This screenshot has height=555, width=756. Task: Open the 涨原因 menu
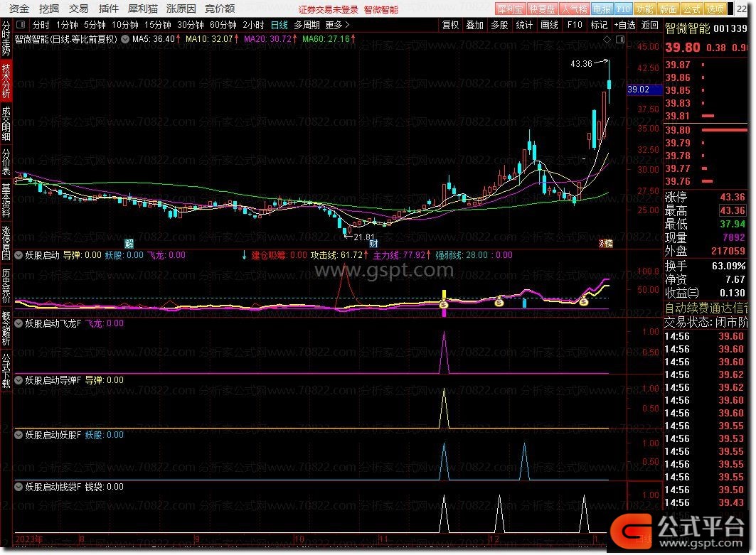181,9
